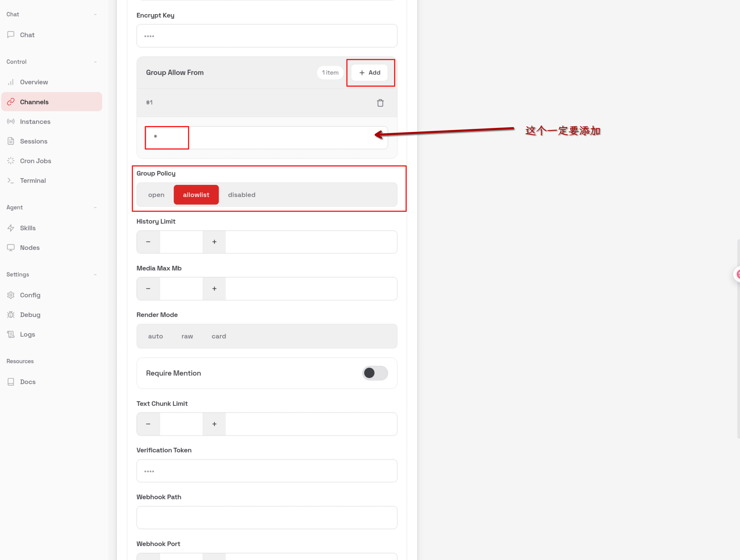
Task: Set Group Policy to open
Action: tap(156, 195)
